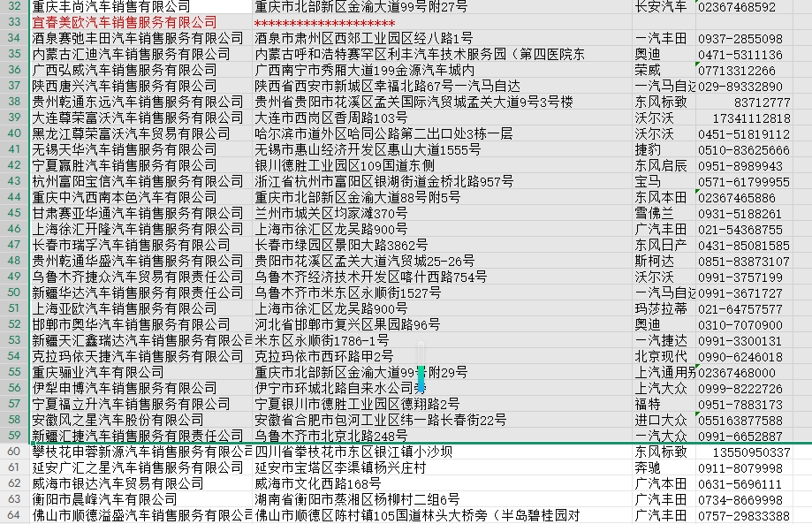Viewport: 812px width, 524px height.
Task: Click cell 大连尊荣富沃汽车销售服务有限公司
Action: 140,118
